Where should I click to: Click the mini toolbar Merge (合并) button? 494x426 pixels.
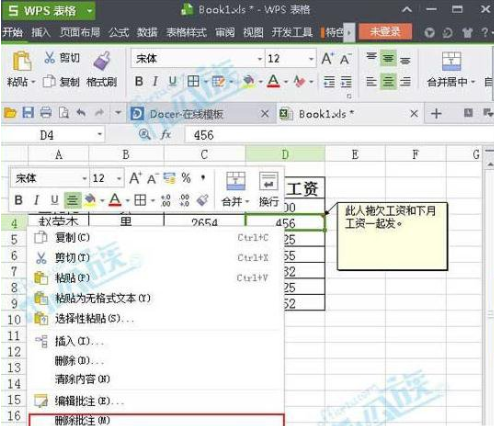(236, 189)
